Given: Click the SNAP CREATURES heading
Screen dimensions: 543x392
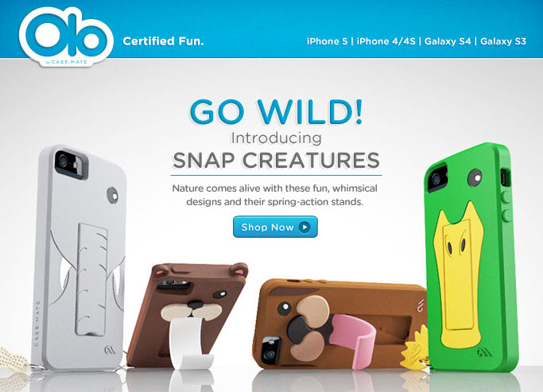Looking at the screenshot, I should point(276,161).
